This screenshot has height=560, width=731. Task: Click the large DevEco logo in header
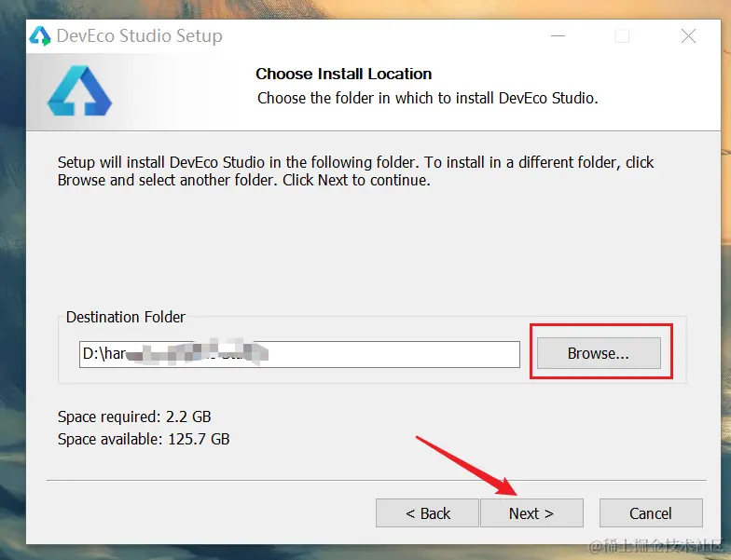click(79, 91)
